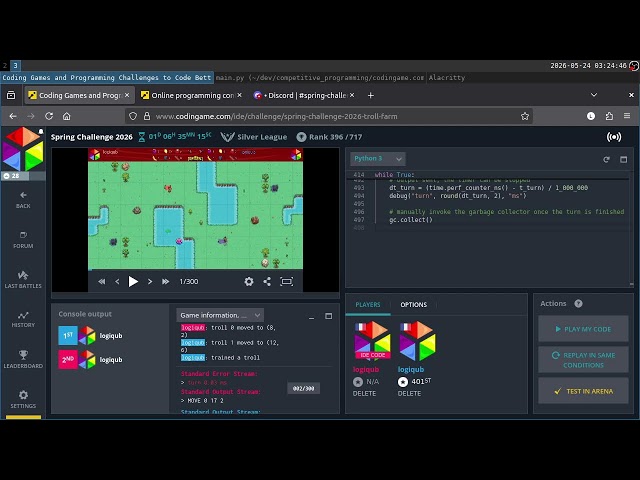Screen dimensions: 640x480
Task: Select Alacritty window in taskbar
Action: [447, 78]
